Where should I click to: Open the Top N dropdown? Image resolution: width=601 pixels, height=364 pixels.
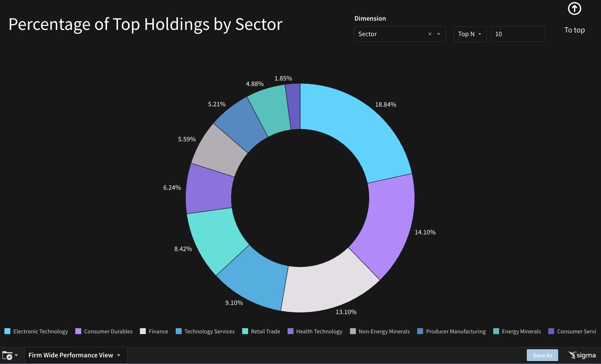(470, 34)
